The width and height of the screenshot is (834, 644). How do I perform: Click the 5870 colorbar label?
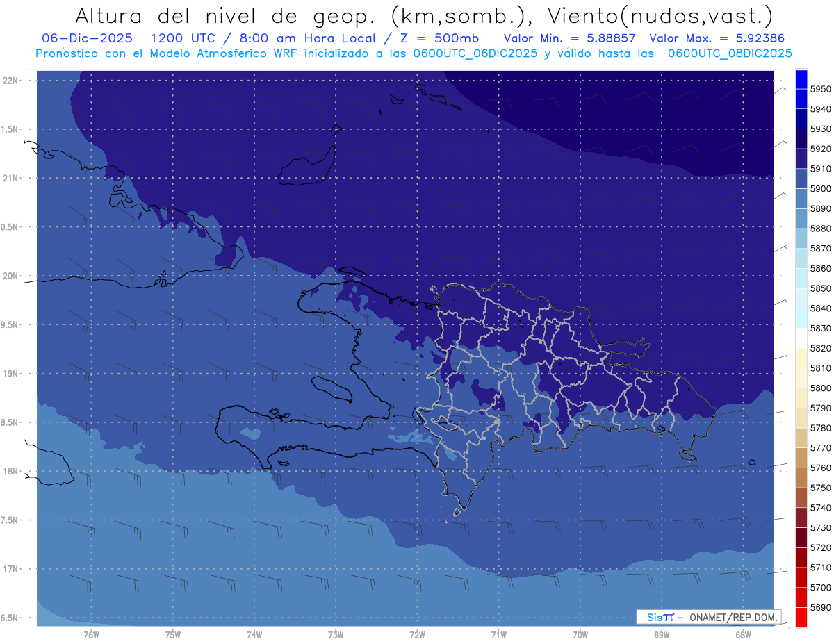[821, 249]
